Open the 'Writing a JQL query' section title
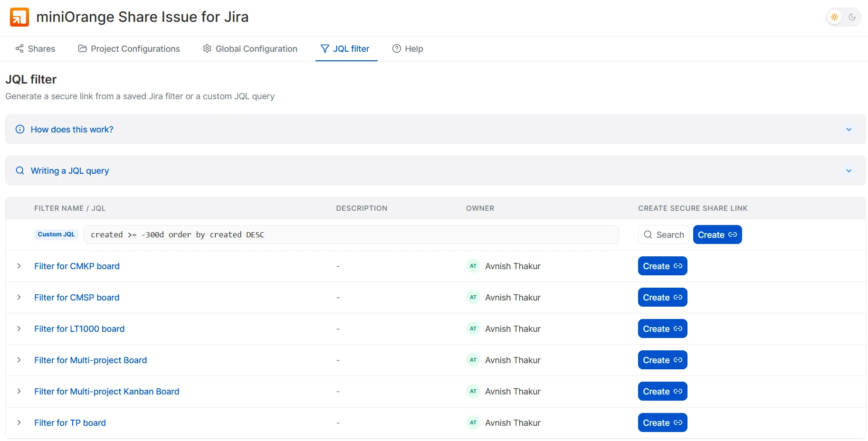 pos(70,171)
